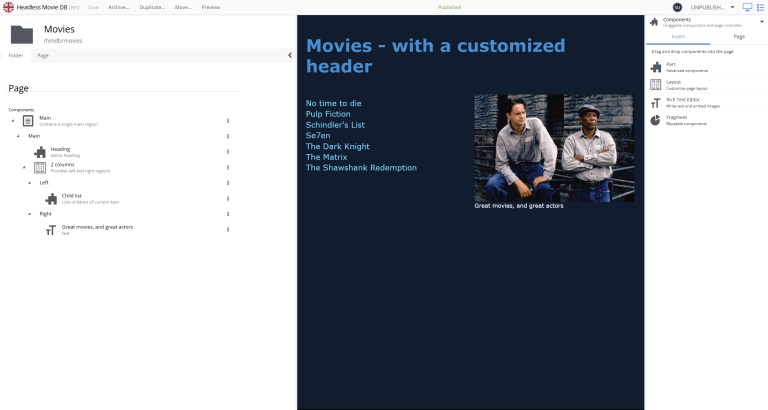Image resolution: width=768 pixels, height=410 pixels.
Task: Click the Preview button in toolbar
Action: click(211, 7)
